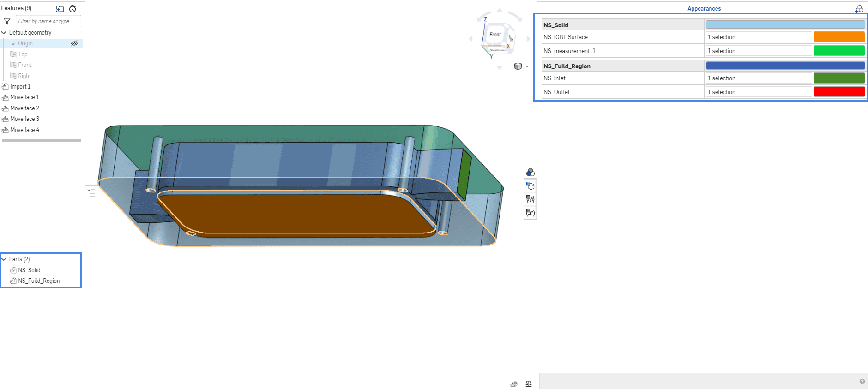The height and width of the screenshot is (389, 868).
Task: Click the add folder icon in Features header
Action: [x=60, y=9]
